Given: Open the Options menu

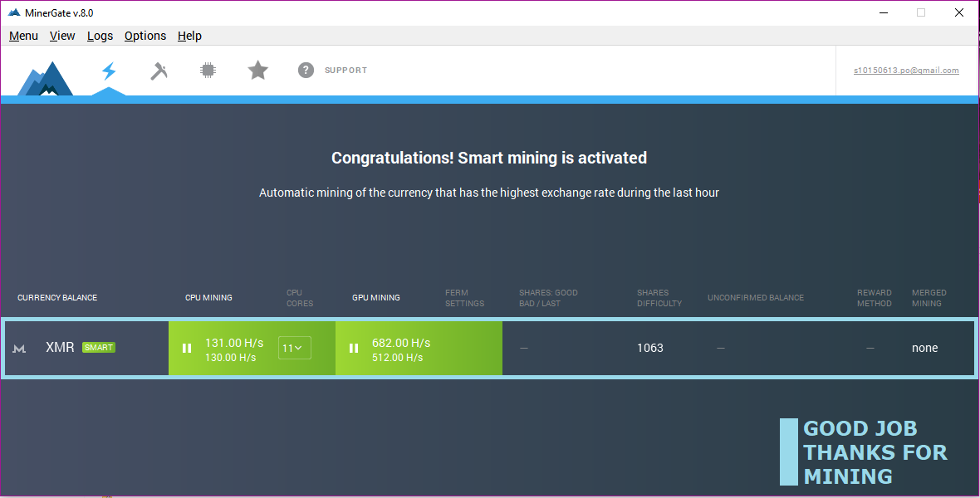Looking at the screenshot, I should (145, 36).
